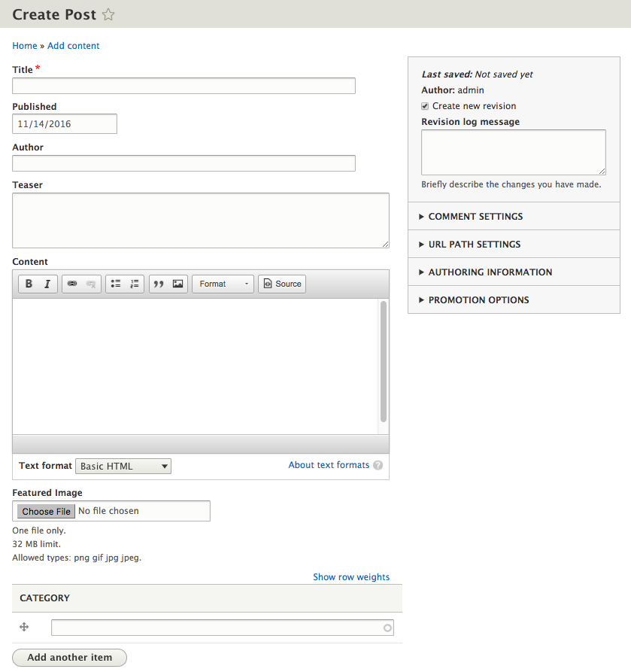631x672 pixels.
Task: Insert a bulleted list
Action: [116, 284]
